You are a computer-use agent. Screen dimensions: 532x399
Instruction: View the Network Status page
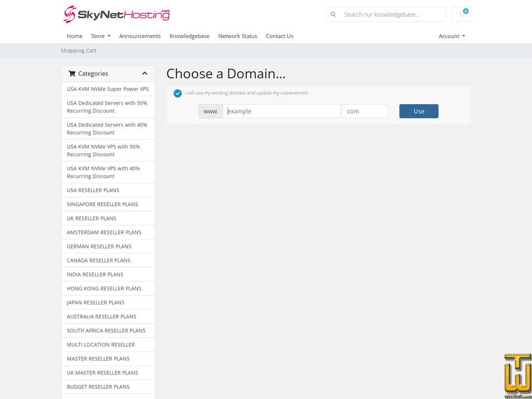click(238, 36)
